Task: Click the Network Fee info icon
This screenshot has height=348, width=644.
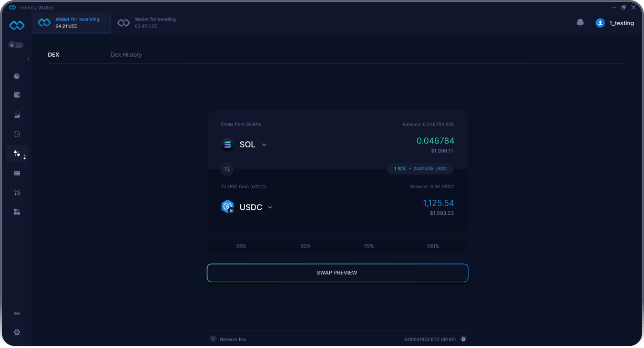Action: 213,339
